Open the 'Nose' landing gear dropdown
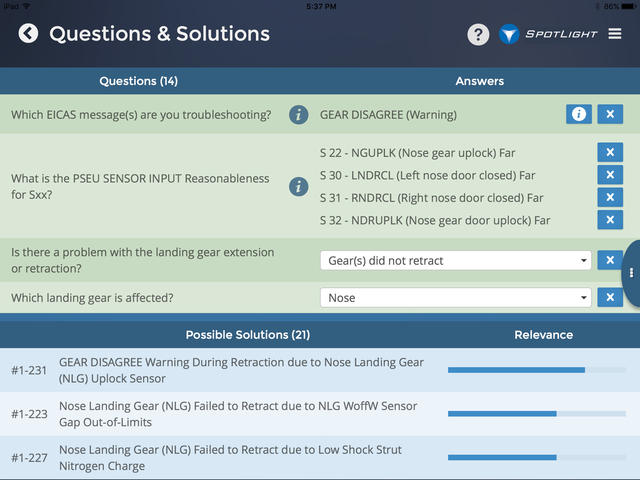 tap(456, 298)
